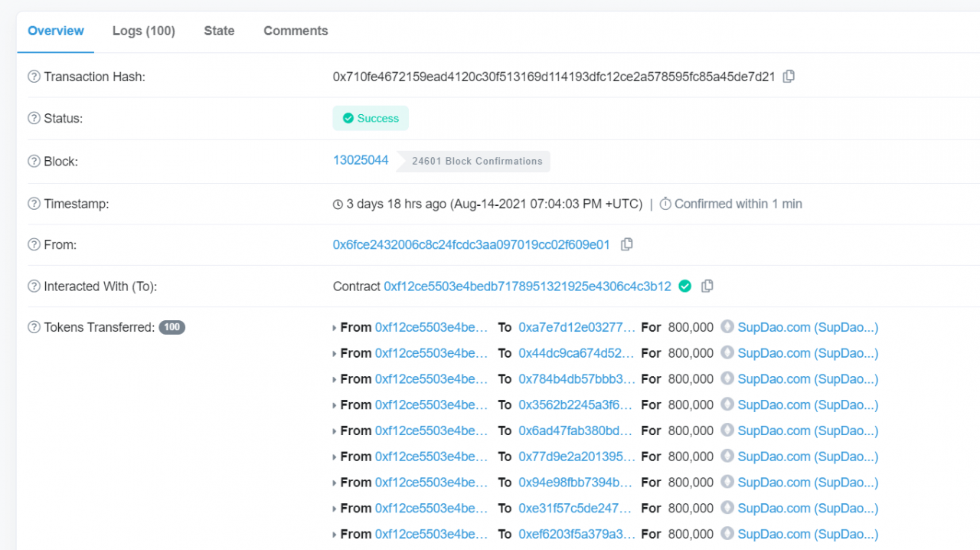Click the clock icon beside the timestamp
The image size is (980, 550).
click(x=337, y=203)
